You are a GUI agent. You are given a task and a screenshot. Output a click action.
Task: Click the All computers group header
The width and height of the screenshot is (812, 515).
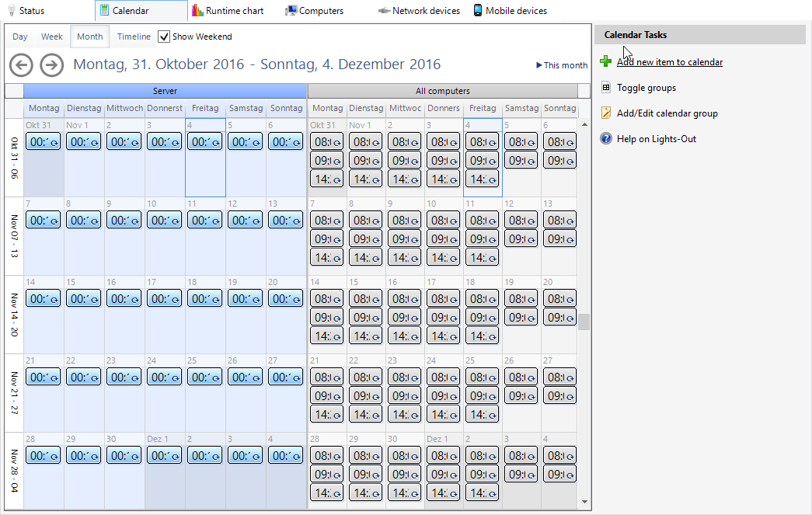point(443,91)
